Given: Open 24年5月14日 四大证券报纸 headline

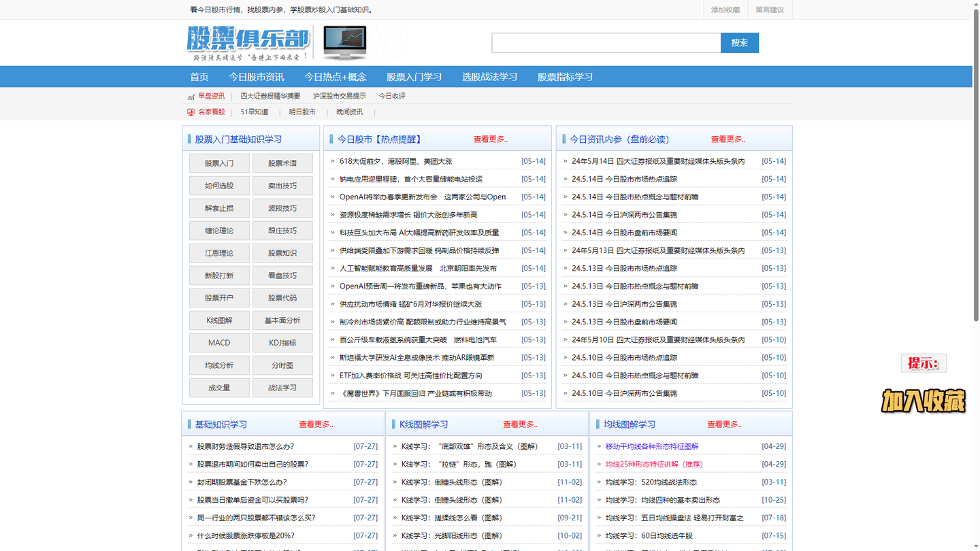Looking at the screenshot, I should pos(658,161).
